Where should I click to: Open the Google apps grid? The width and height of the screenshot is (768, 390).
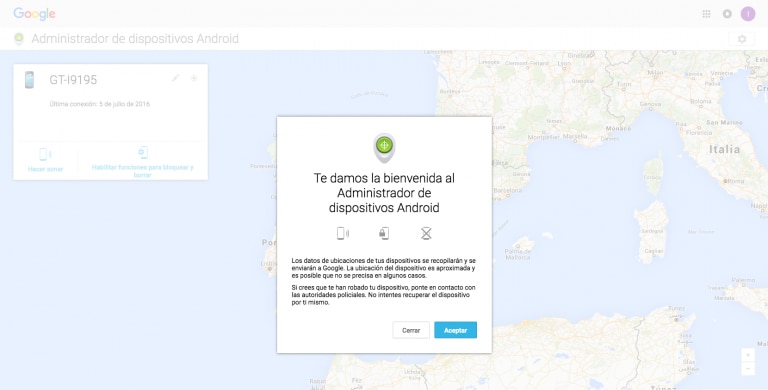[706, 14]
